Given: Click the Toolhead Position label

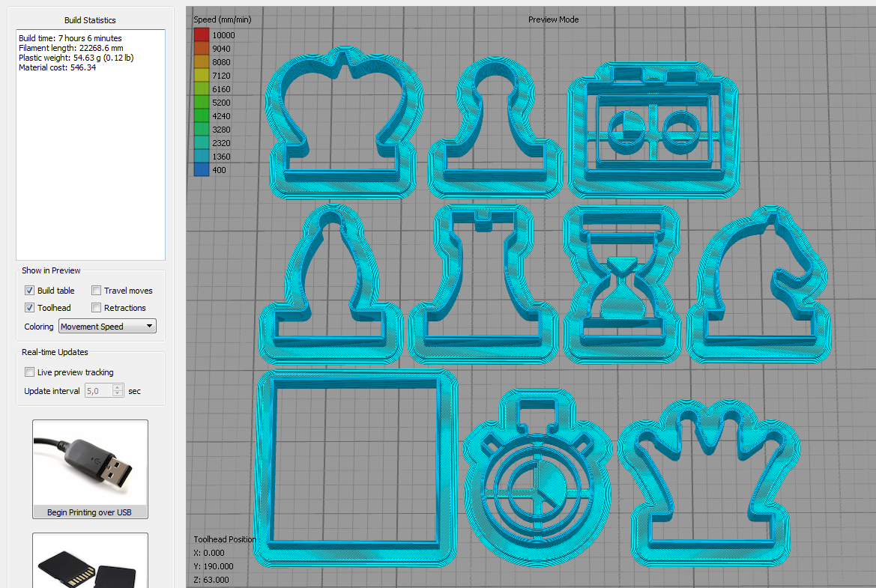Looking at the screenshot, I should click(x=225, y=539).
